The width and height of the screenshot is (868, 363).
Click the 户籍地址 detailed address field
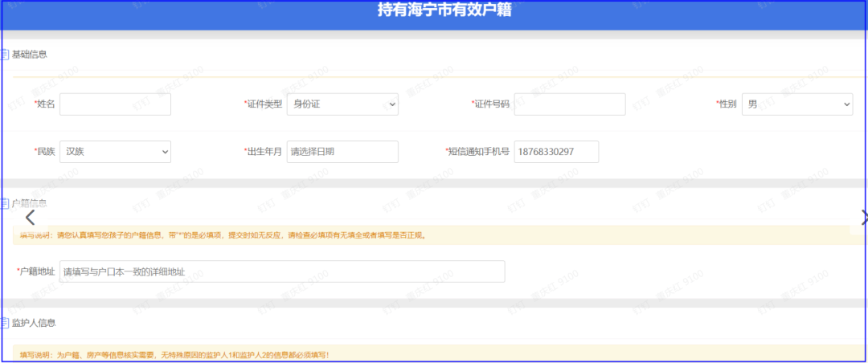pyautogui.click(x=282, y=271)
